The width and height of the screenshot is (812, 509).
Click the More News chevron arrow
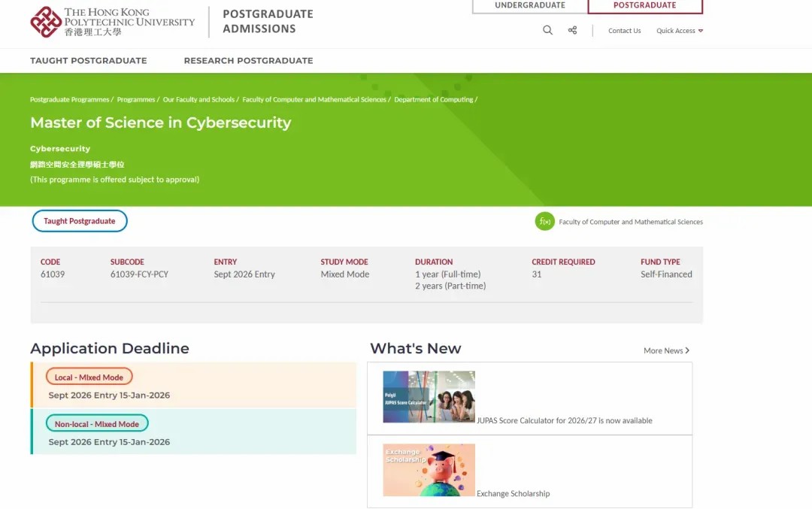(x=687, y=350)
